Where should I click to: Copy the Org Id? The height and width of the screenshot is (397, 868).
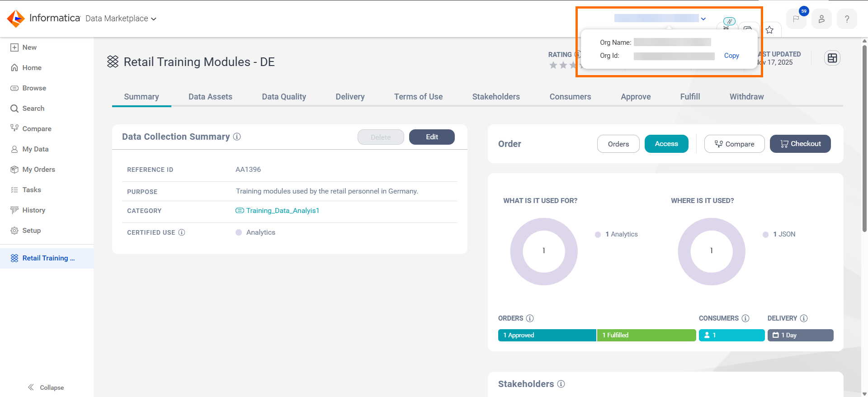(x=731, y=56)
